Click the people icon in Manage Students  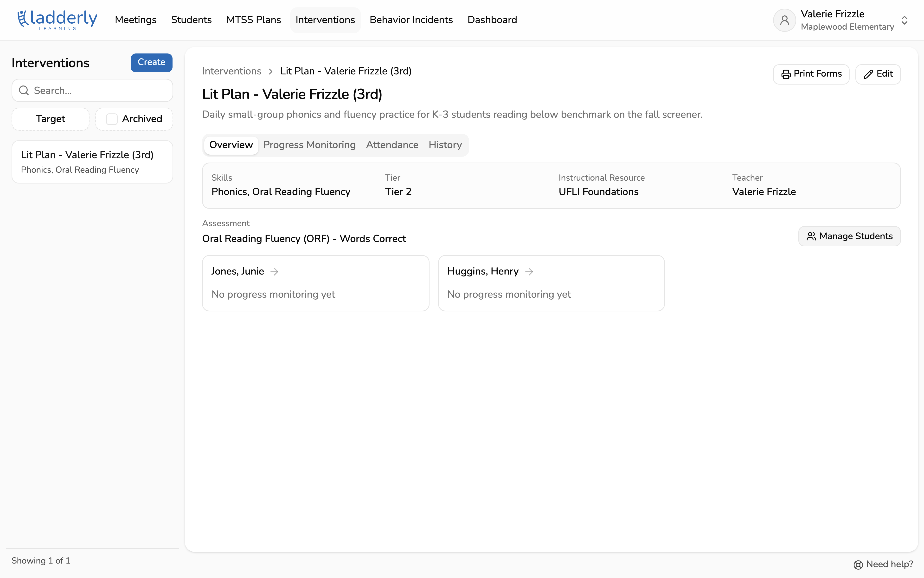coord(811,236)
